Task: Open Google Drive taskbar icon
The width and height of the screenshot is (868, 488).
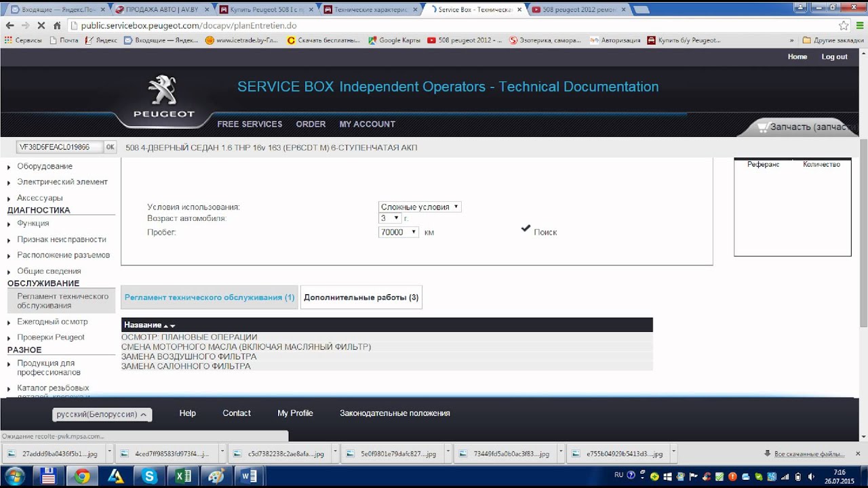Action: (x=116, y=476)
